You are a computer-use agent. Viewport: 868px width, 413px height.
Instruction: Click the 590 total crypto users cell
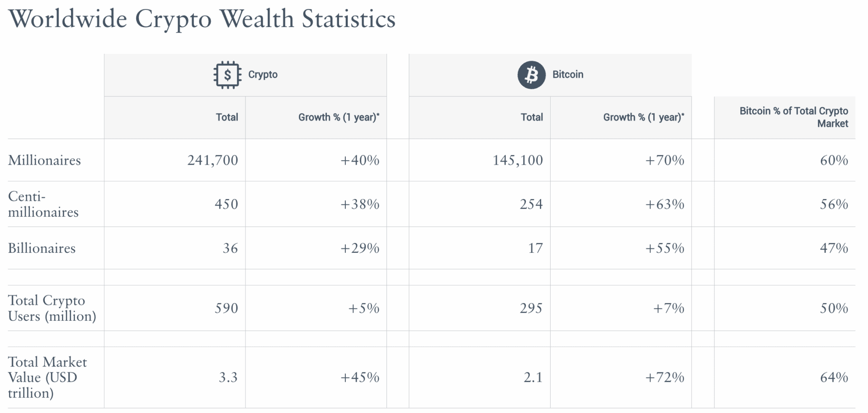(x=226, y=308)
